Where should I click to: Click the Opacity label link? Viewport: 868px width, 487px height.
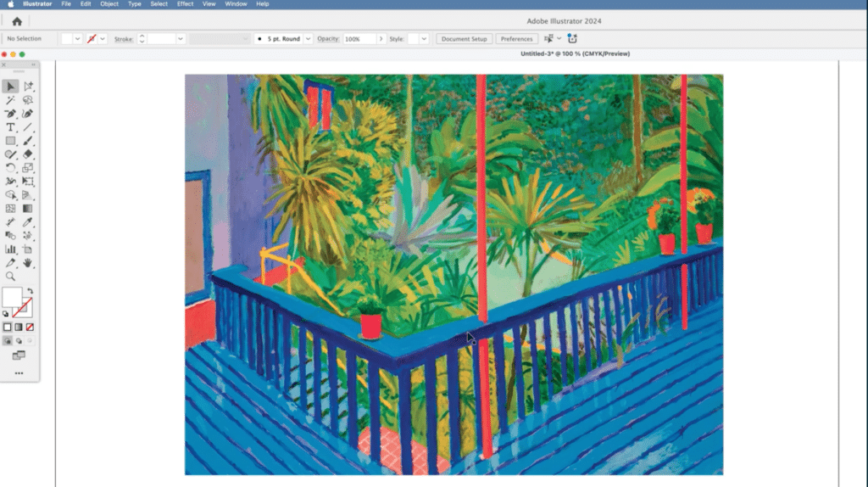pos(328,39)
